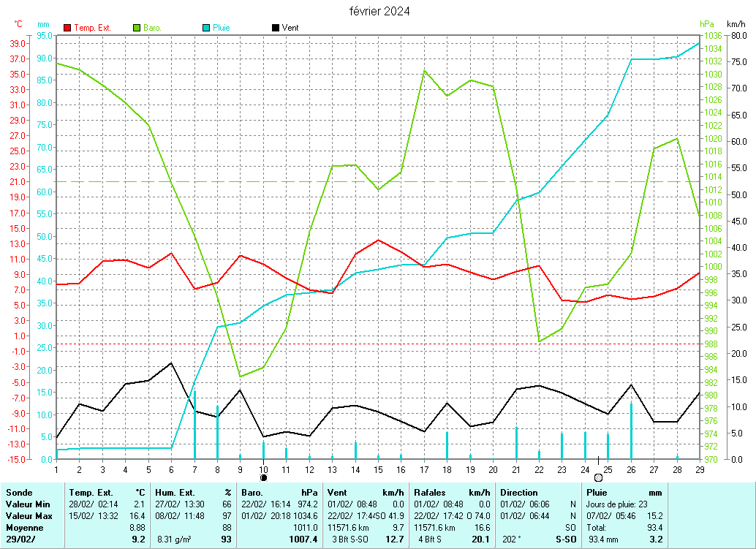
Task: Click the full moon icon near day 25
Action: coord(598,477)
